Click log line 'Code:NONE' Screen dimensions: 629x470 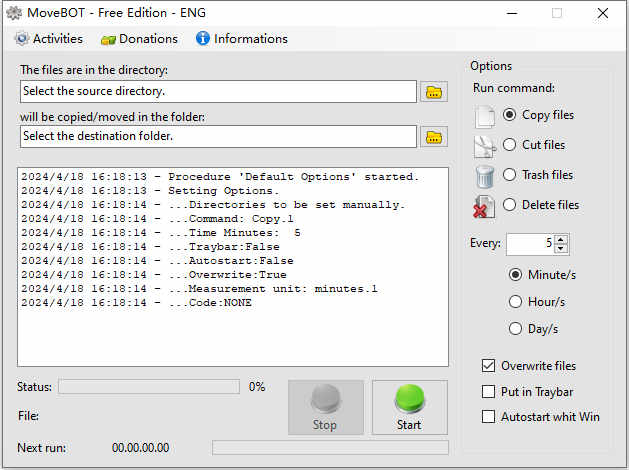136,303
